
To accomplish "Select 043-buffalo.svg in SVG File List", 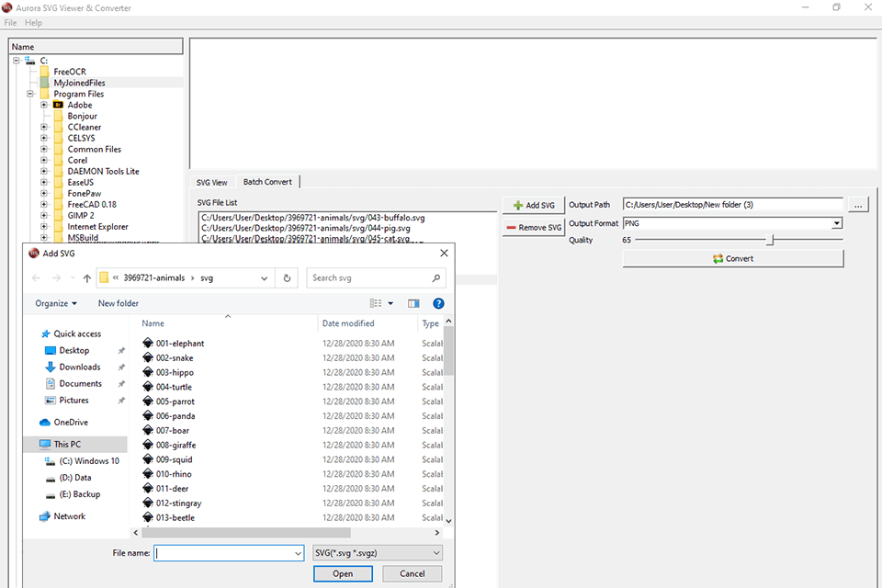I will 313,218.
